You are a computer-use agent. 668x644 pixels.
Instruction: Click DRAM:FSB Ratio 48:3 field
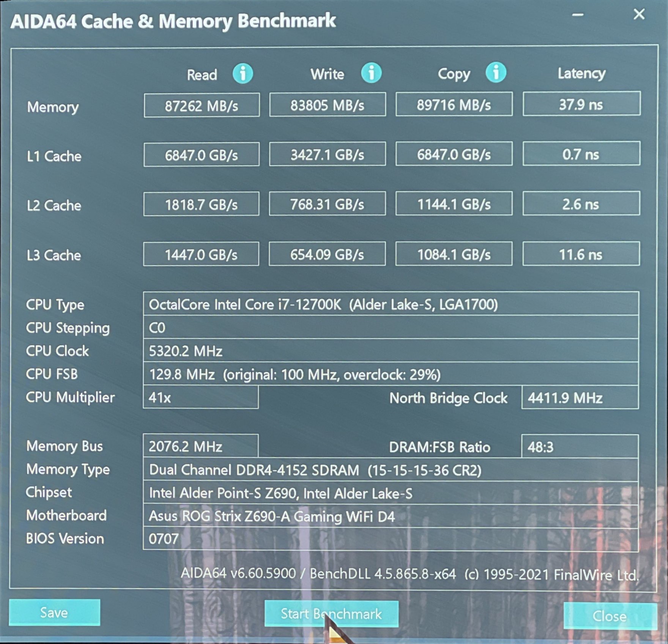(580, 446)
